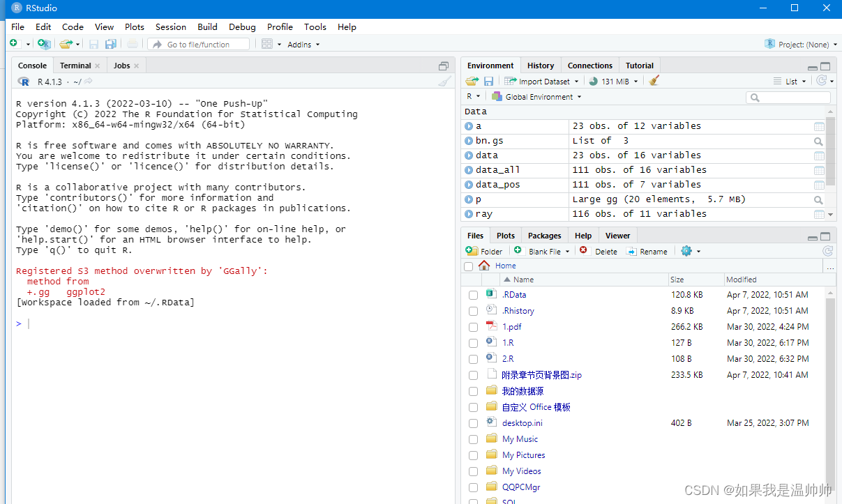The height and width of the screenshot is (504, 842).
Task: Click the Print icon in main toolbar
Action: pos(133,44)
